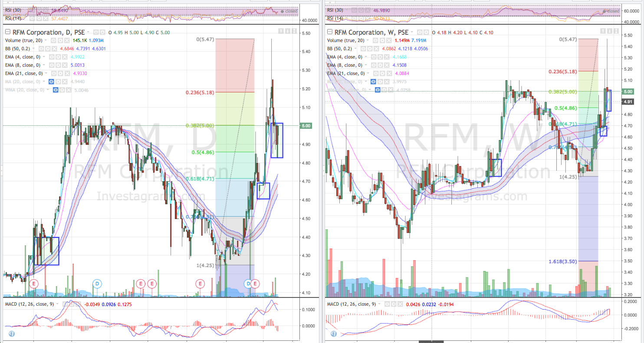Image resolution: width=644 pixels, height=343 pixels.
Task: Click the daily RSI pane closed status label
Action: click(x=289, y=11)
